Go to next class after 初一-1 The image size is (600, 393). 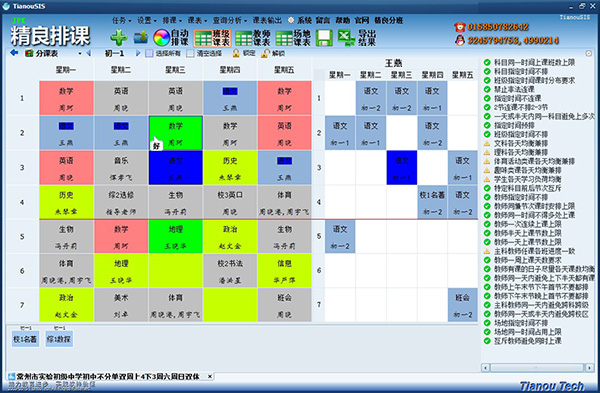coord(138,53)
